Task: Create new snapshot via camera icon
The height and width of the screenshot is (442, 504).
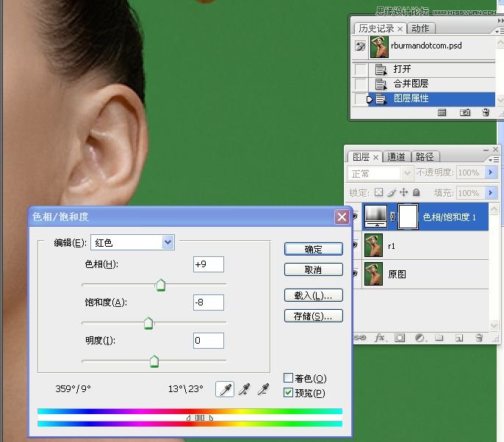Action: [465, 112]
